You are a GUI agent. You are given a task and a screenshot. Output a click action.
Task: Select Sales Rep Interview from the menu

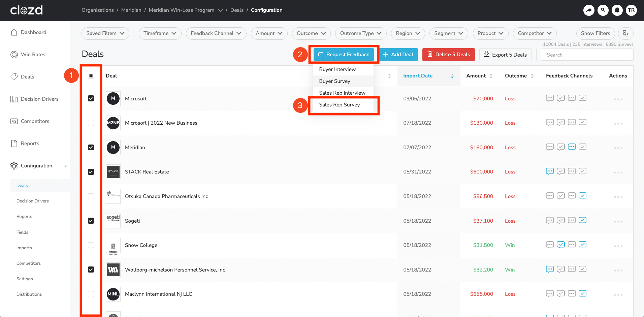click(x=343, y=93)
